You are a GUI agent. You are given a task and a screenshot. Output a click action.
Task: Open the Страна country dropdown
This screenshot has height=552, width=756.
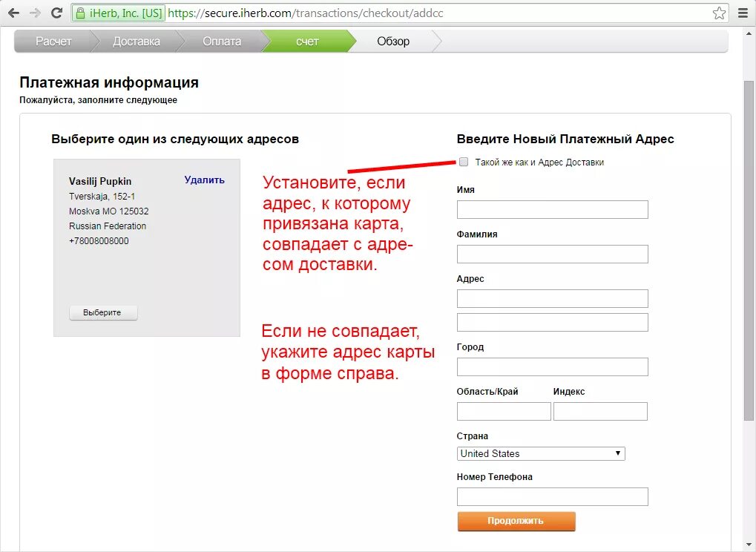(541, 453)
